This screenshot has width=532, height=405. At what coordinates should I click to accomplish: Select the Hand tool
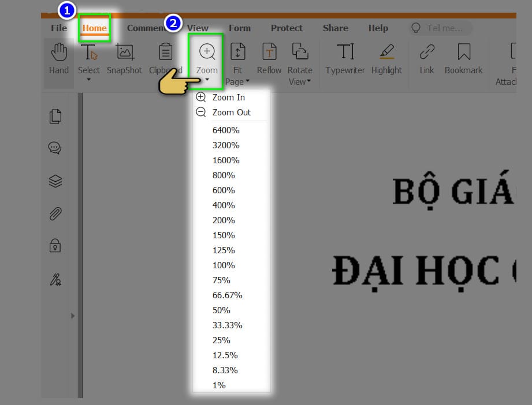pyautogui.click(x=59, y=58)
